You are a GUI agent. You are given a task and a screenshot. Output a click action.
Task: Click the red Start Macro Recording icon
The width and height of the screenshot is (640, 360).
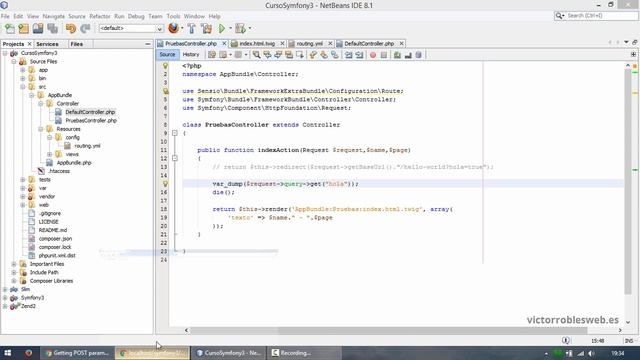[373, 55]
